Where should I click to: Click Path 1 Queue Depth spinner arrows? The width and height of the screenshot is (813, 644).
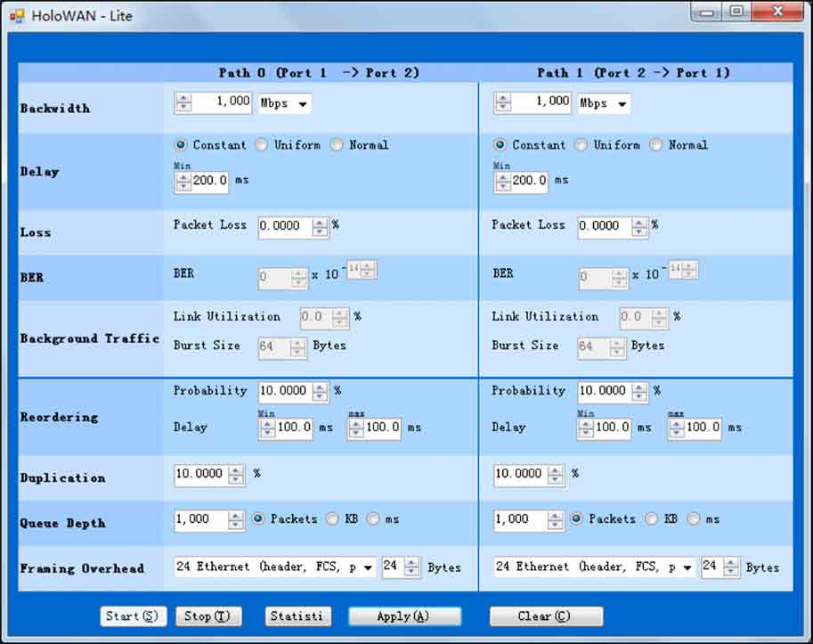pyautogui.click(x=556, y=520)
